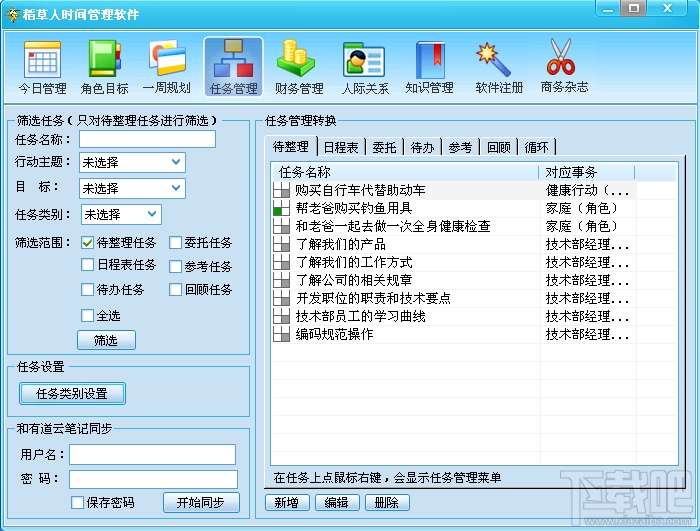Click the quadrant icon beside 编码规范操作
Screen dimensions: 700x531
click(x=282, y=334)
